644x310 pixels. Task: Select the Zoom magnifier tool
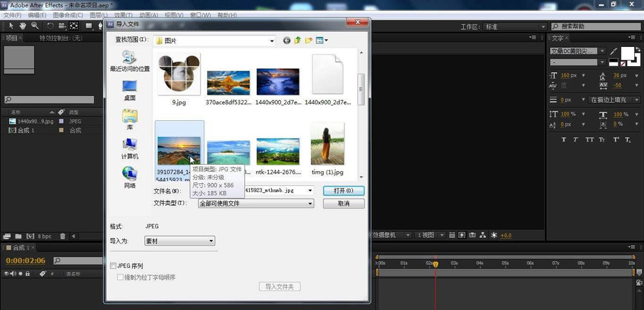[x=34, y=26]
